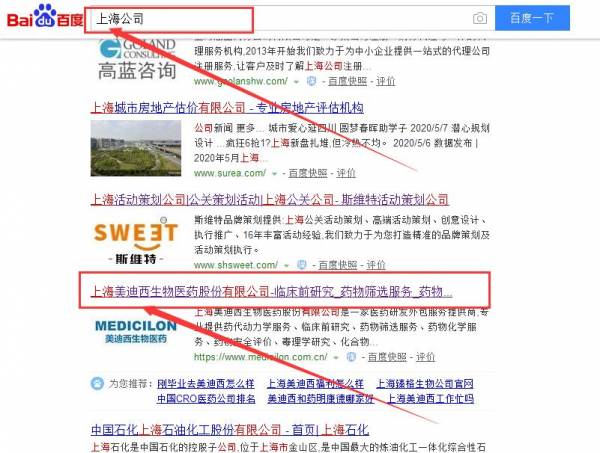Expand dropdown arrow after www.surea.com
The height and width of the screenshot is (453, 600).
(x=274, y=174)
